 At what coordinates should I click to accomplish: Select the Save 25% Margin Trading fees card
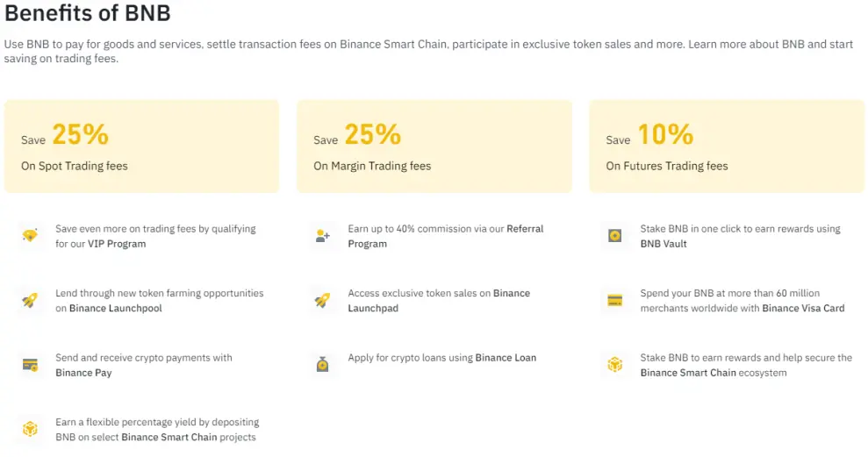(434, 146)
